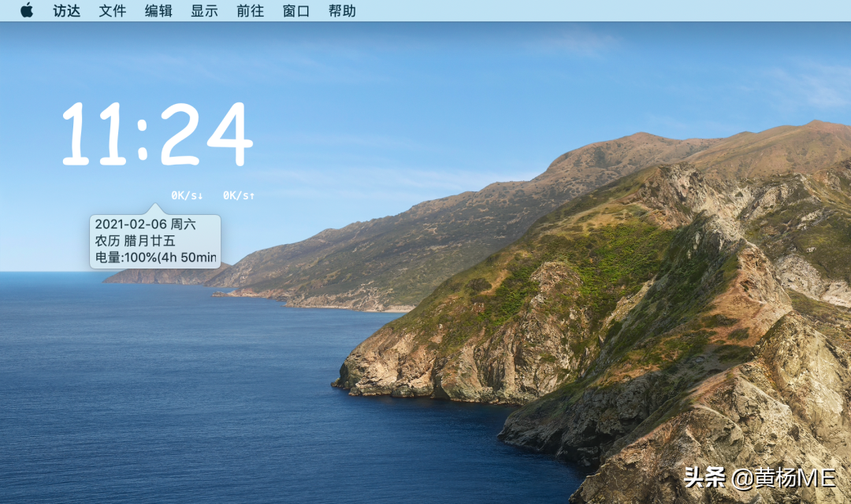The height and width of the screenshot is (504, 851).
Task: Open the 显示 menu
Action: 204,11
